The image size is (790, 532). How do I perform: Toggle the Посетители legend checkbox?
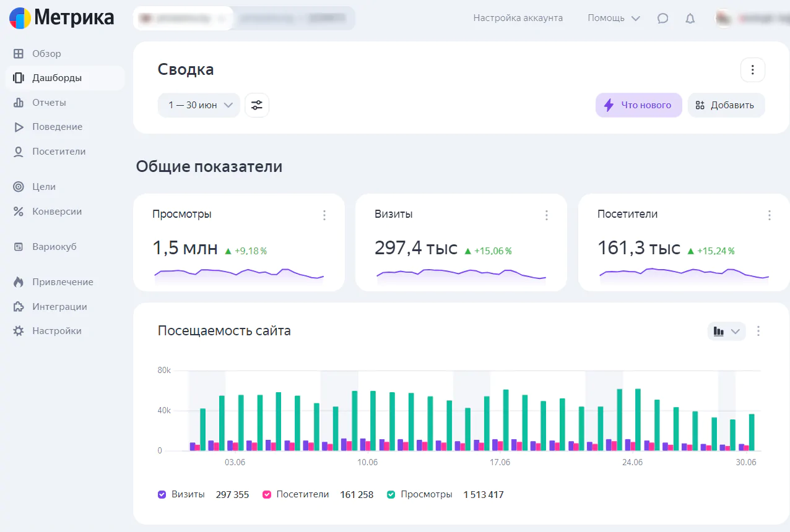[267, 495]
